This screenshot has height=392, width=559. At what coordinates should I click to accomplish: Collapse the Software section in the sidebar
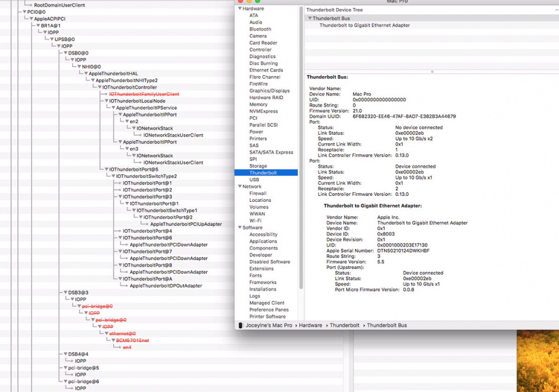pyautogui.click(x=240, y=228)
